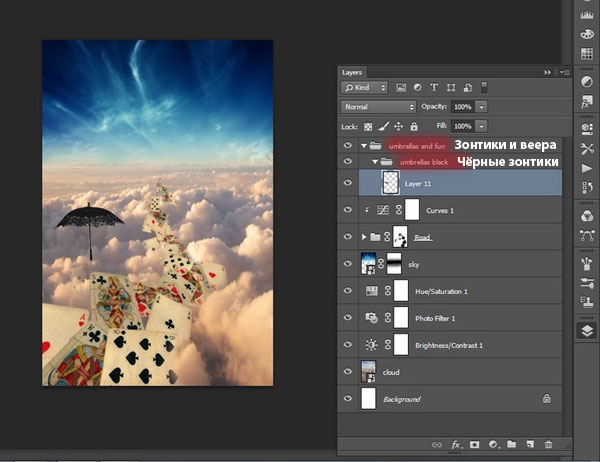The image size is (600, 462).
Task: Lock image pixels brush icon
Action: pyautogui.click(x=383, y=126)
